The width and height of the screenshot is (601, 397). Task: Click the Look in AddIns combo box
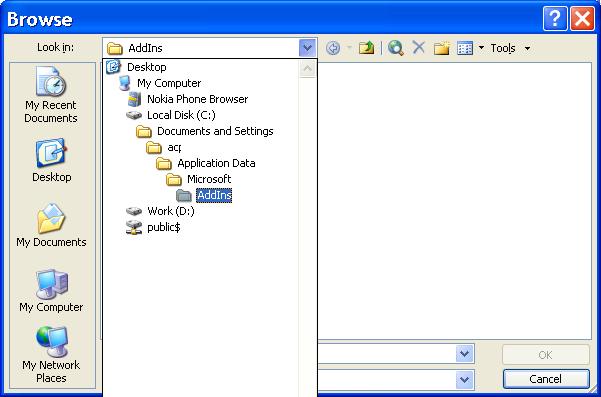coord(209,48)
